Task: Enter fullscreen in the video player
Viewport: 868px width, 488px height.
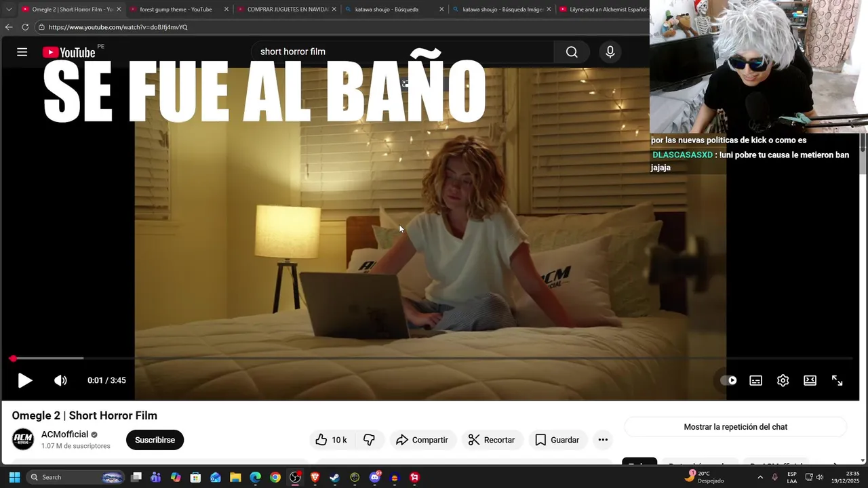Action: click(837, 381)
